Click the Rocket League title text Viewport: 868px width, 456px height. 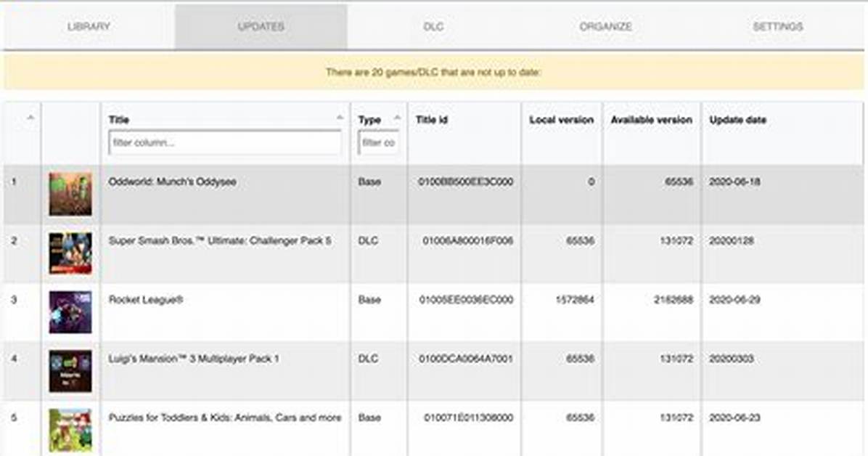[x=146, y=300]
